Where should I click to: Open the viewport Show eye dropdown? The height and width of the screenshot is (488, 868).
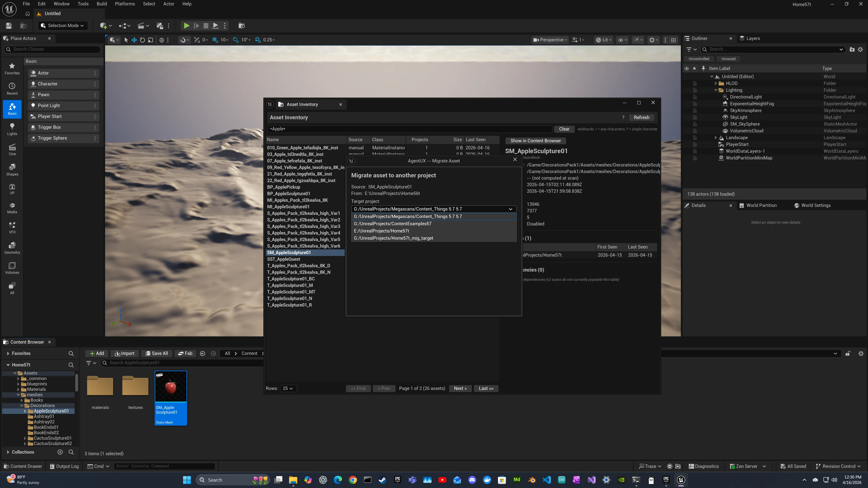[x=622, y=40]
